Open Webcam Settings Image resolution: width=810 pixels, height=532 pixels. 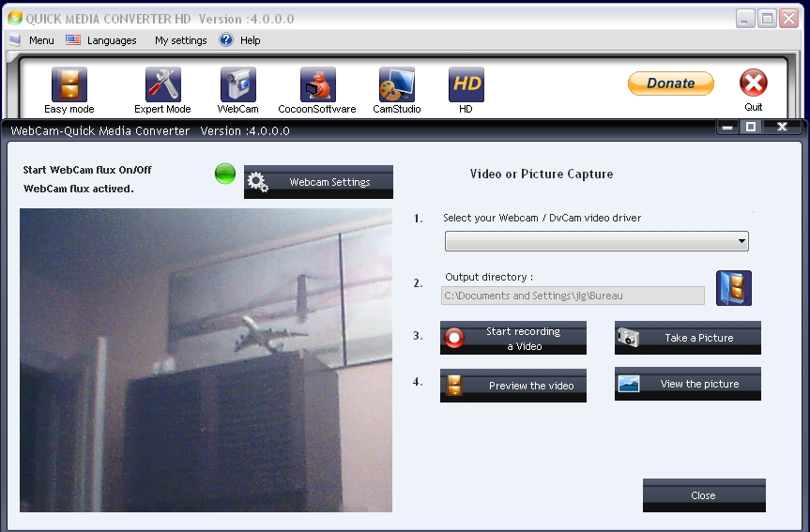coord(318,182)
